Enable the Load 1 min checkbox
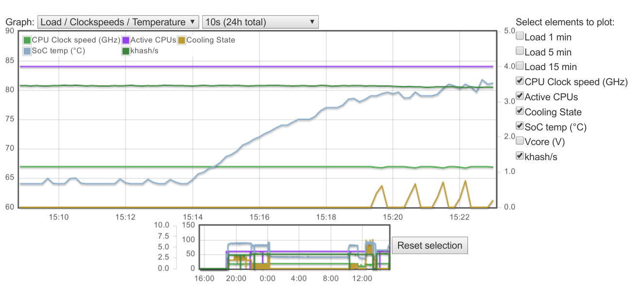The width and height of the screenshot is (644, 293). click(x=520, y=36)
